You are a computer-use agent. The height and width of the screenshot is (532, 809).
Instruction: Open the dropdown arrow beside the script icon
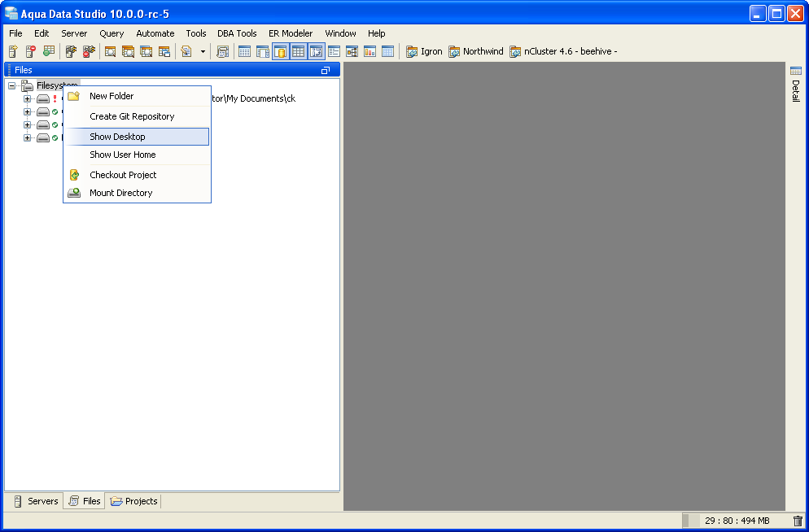tap(203, 51)
